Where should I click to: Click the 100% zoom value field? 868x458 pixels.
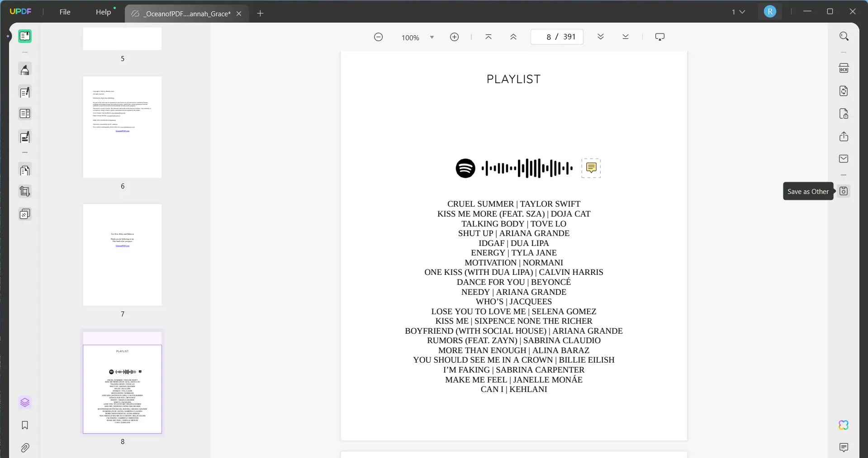(x=410, y=38)
